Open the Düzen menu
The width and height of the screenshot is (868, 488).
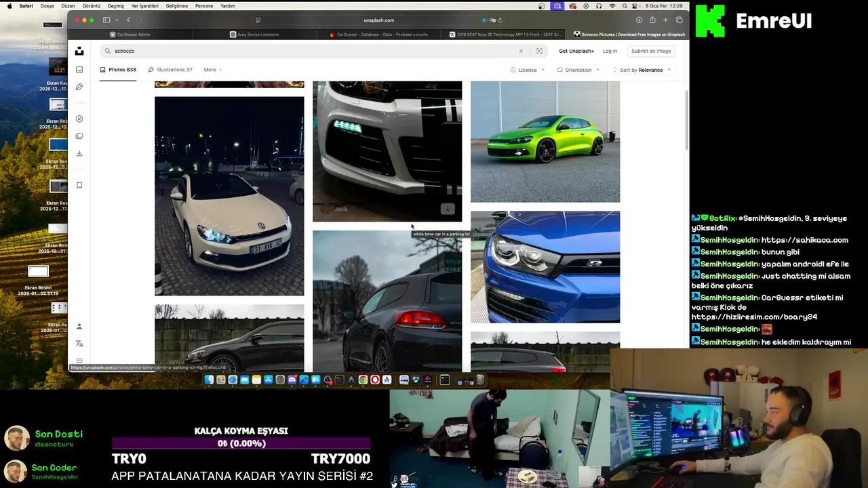pos(68,6)
